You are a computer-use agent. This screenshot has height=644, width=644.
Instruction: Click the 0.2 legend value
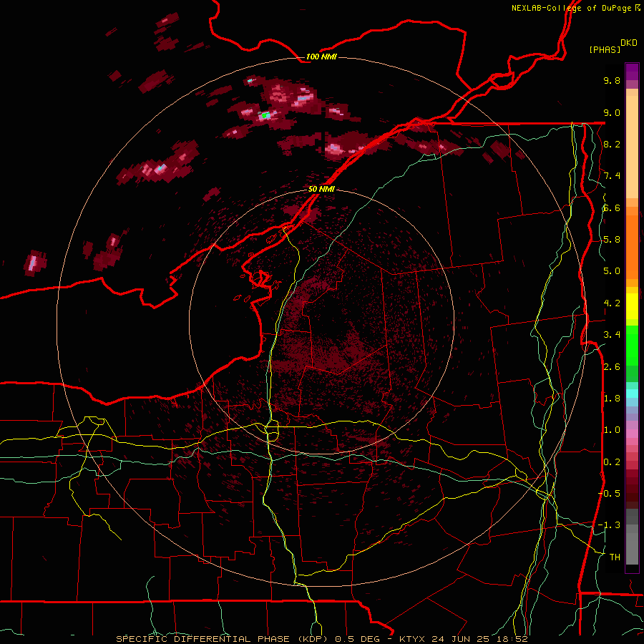(x=612, y=462)
